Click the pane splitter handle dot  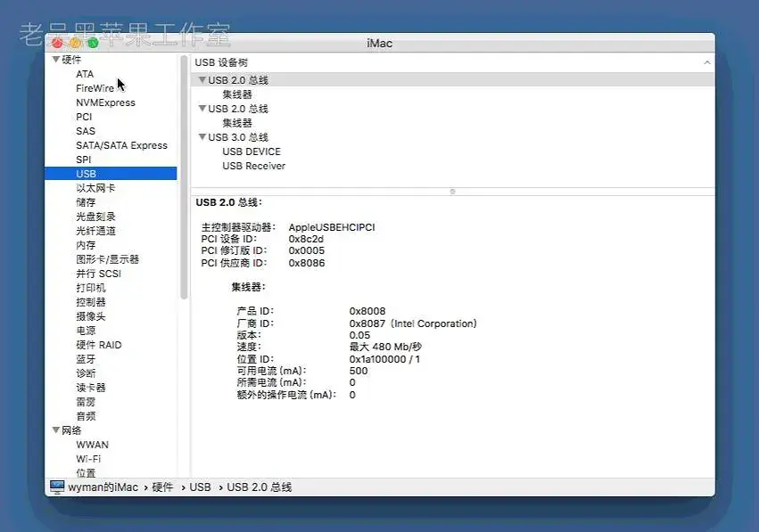pyautogui.click(x=452, y=192)
